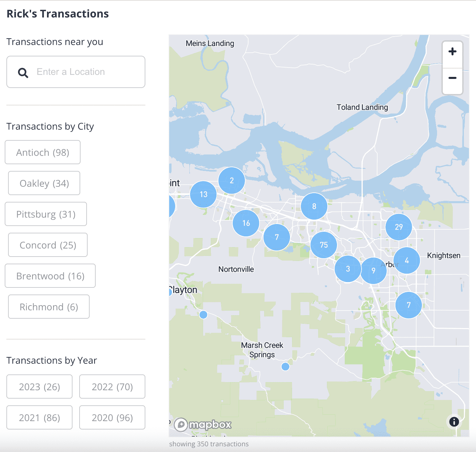Zoom in on the map

pyautogui.click(x=452, y=52)
